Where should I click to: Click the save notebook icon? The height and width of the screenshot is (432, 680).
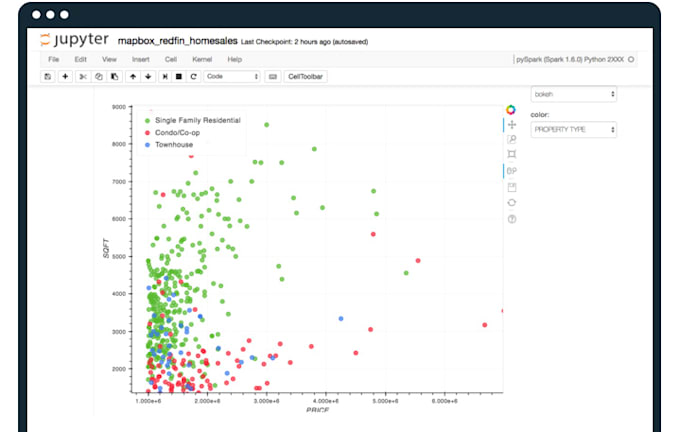click(47, 76)
